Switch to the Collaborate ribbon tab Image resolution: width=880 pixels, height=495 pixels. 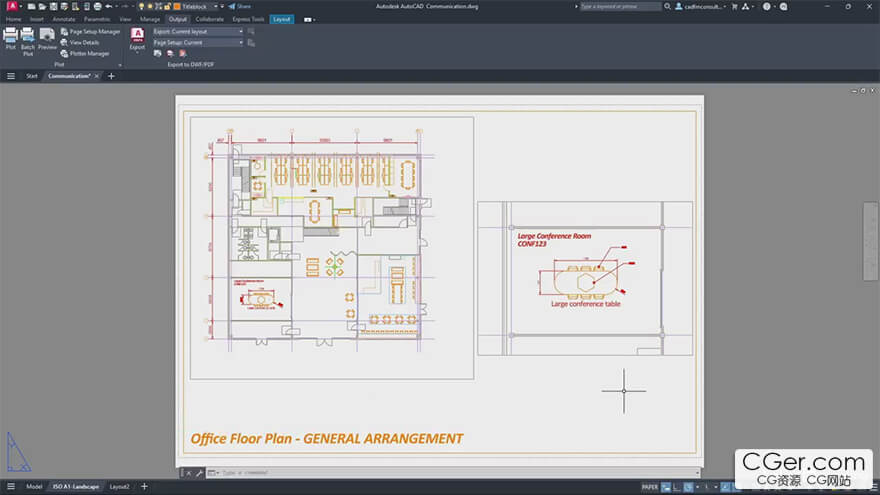[209, 20]
